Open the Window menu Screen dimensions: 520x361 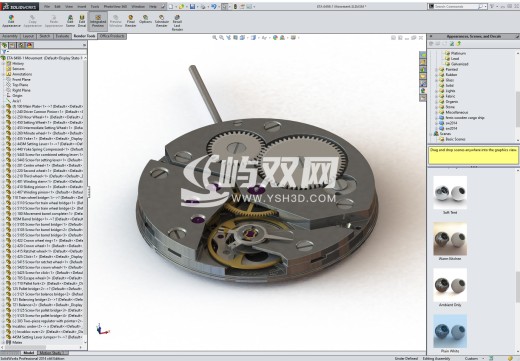coord(138,6)
